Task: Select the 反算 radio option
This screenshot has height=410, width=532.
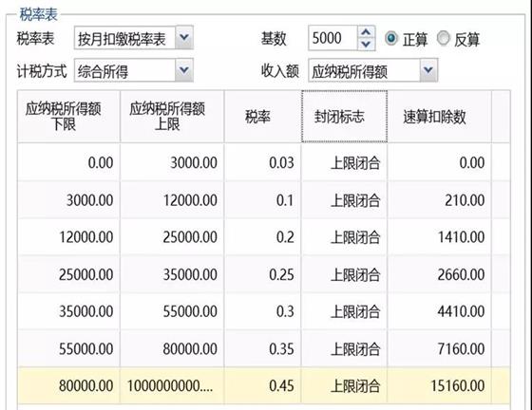Action: pyautogui.click(x=443, y=38)
